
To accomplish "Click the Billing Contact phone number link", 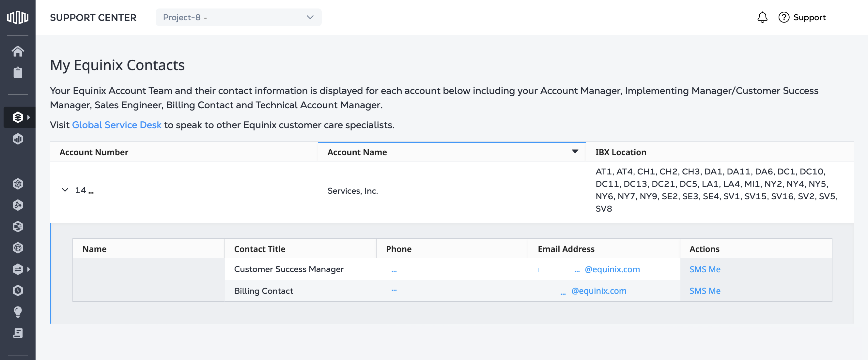I will 394,290.
